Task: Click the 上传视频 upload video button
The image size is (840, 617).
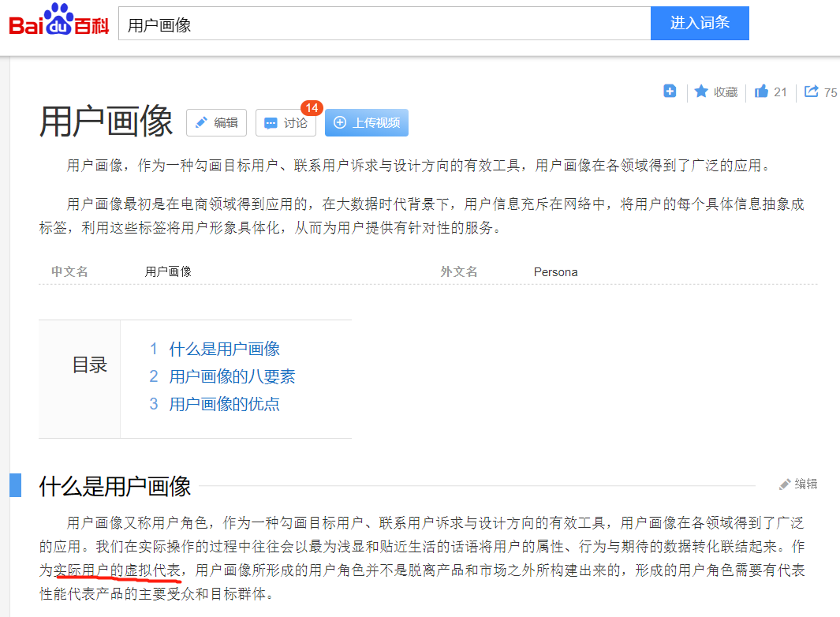Action: [366, 122]
